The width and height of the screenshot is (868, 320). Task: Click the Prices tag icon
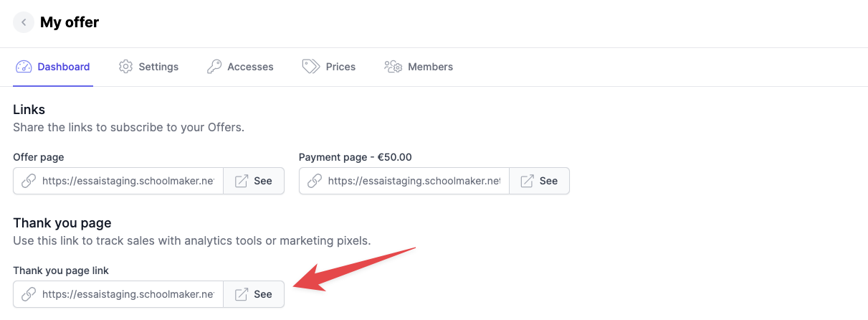click(310, 67)
